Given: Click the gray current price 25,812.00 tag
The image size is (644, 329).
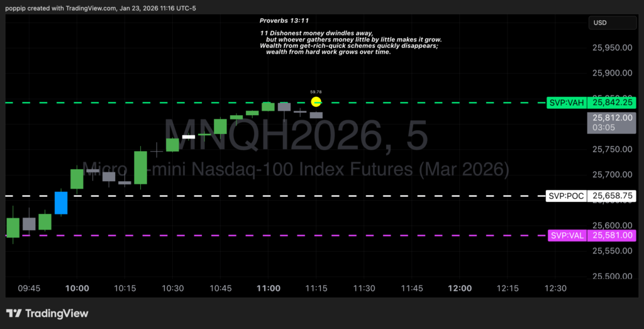Looking at the screenshot, I should pyautogui.click(x=611, y=122).
